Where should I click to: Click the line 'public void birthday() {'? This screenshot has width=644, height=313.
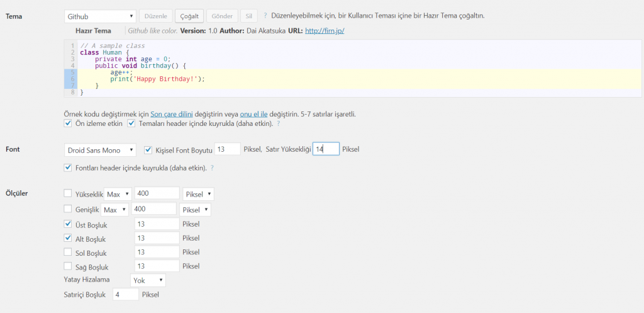point(141,65)
